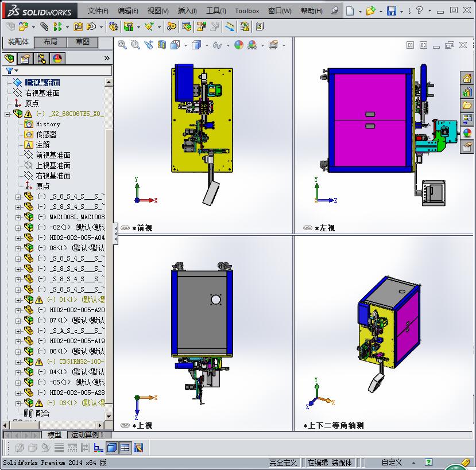Click the Exploded View icon

tap(201, 27)
